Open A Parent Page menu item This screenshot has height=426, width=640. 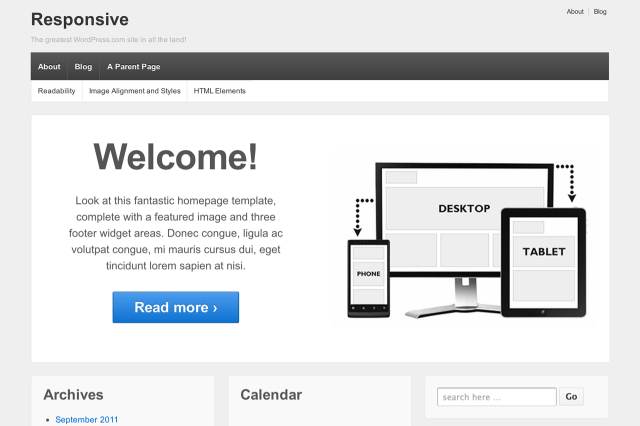133,67
